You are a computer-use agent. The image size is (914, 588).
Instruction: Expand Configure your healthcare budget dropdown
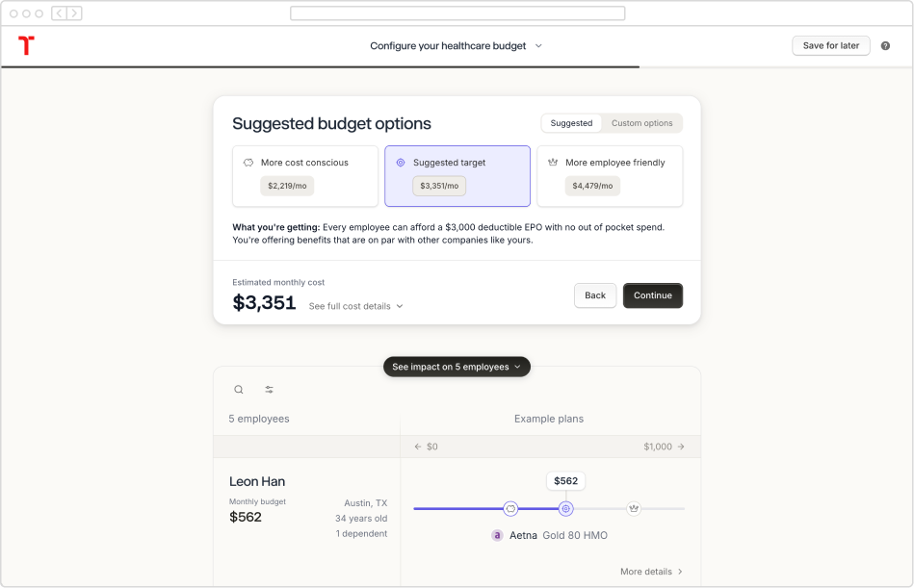tap(457, 46)
